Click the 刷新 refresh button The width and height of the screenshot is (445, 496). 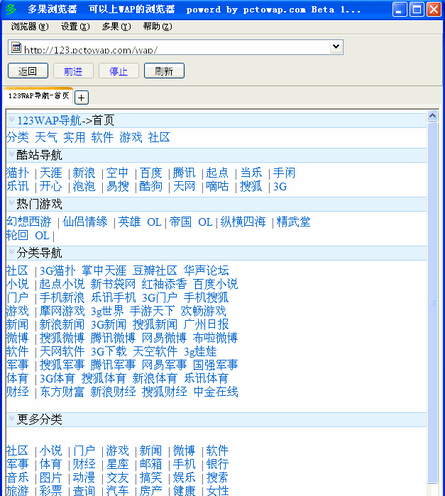click(164, 71)
